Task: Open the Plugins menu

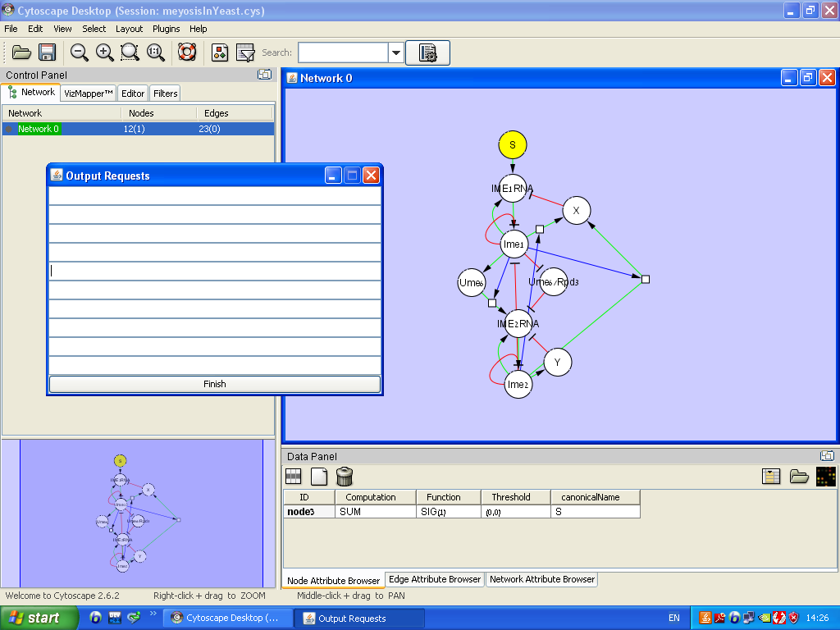Action: (x=166, y=29)
